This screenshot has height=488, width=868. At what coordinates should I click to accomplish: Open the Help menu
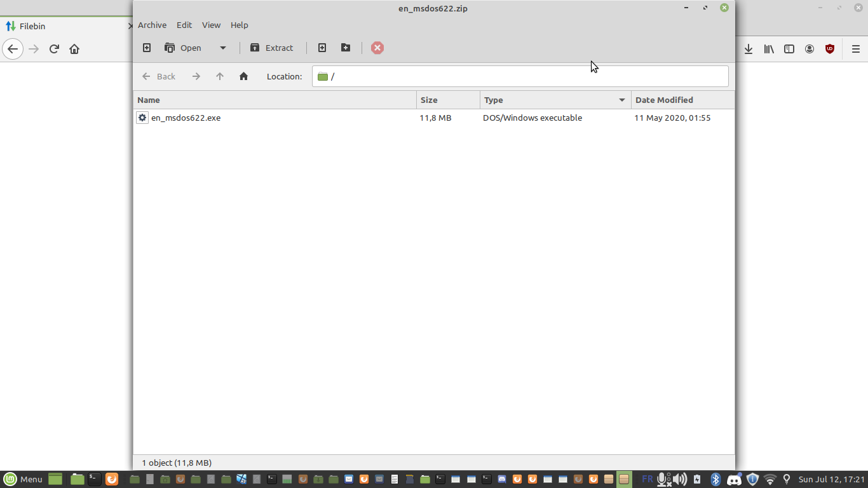click(239, 25)
